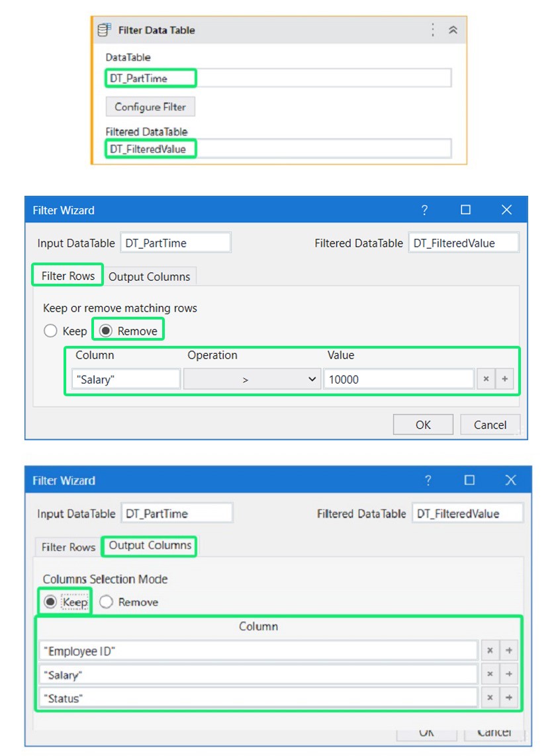Confirm the filter settings with OK
The image size is (556, 756).
point(422,424)
